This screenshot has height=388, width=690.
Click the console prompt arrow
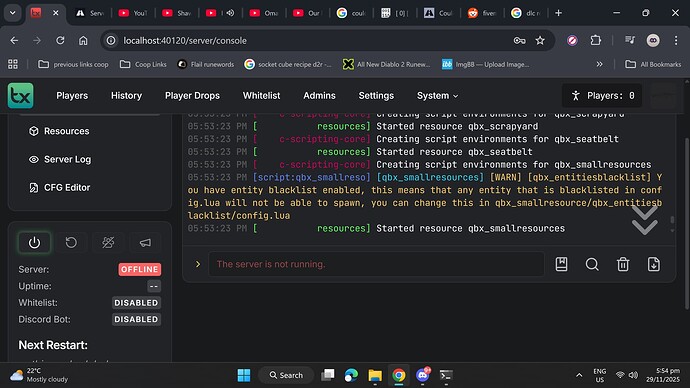pos(198,264)
